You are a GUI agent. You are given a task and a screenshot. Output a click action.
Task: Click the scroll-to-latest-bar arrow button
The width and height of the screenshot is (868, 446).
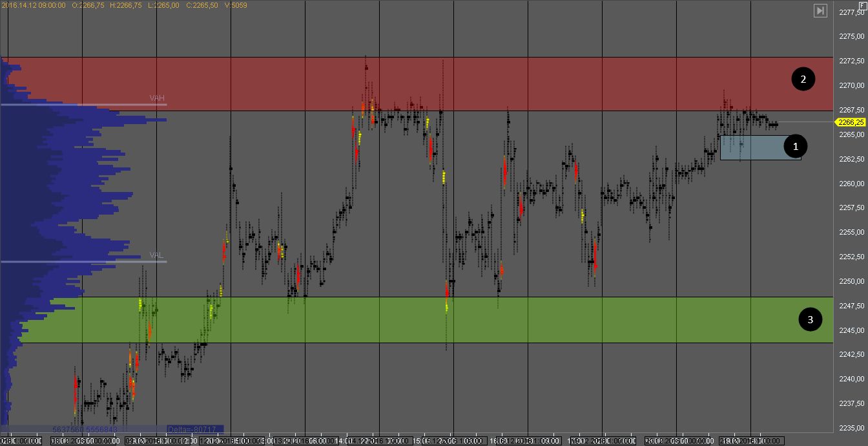[820, 10]
